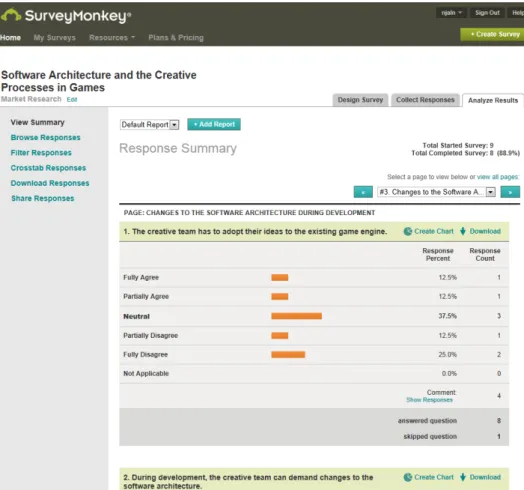The image size is (524, 490).
Task: Click the skipped question label
Action: [x=430, y=437]
